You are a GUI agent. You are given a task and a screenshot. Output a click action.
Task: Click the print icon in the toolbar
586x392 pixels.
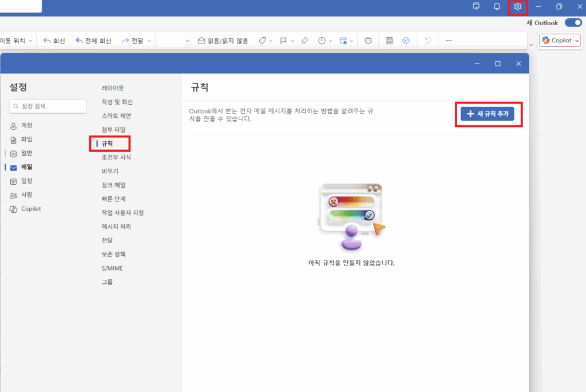tap(368, 40)
